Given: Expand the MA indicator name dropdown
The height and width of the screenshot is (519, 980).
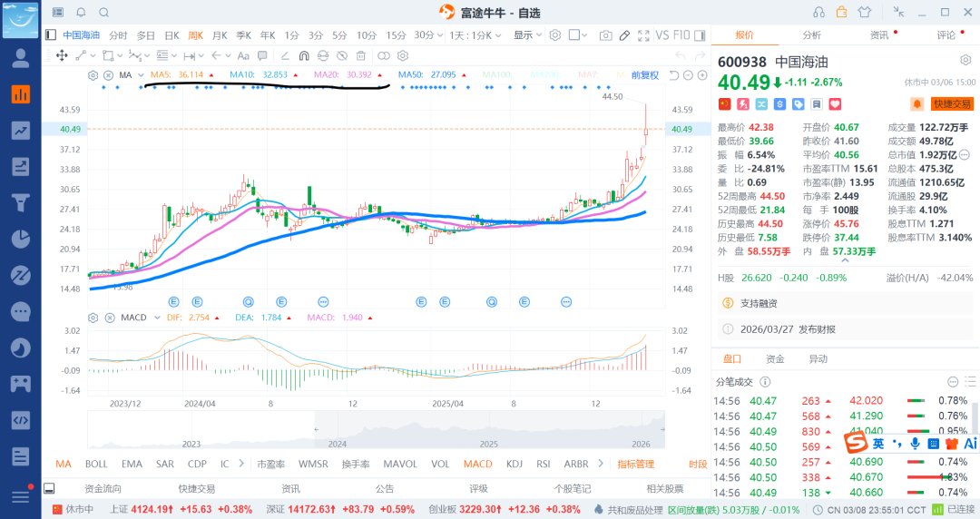Looking at the screenshot, I should [x=141, y=75].
